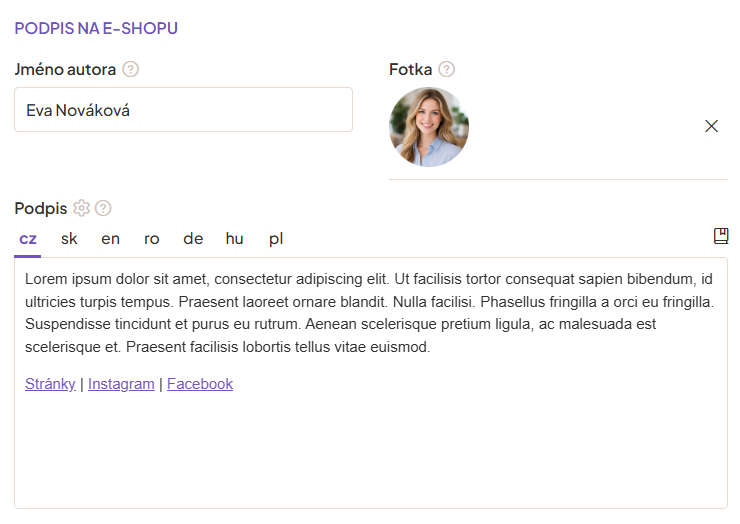The image size is (740, 524).
Task: Click the author's round profile photo
Action: click(x=429, y=127)
